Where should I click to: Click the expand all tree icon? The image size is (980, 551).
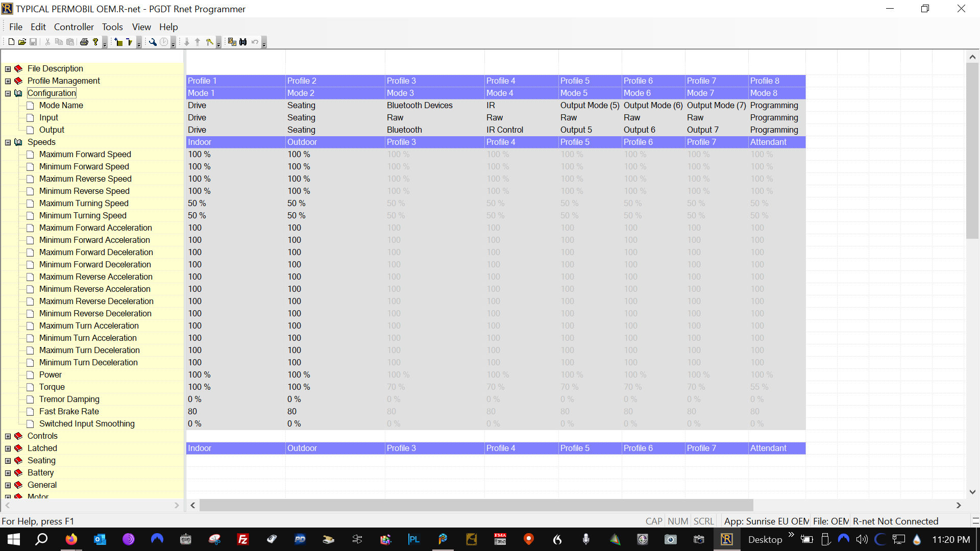click(x=118, y=42)
